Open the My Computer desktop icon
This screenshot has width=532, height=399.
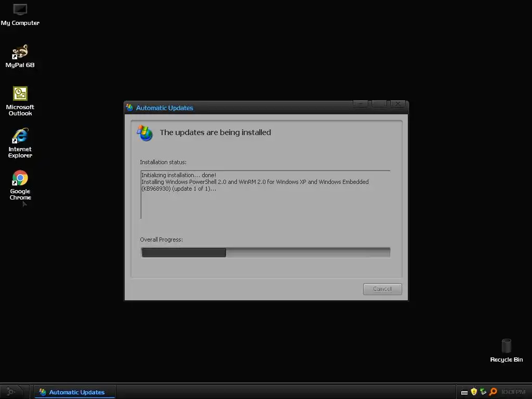point(20,15)
